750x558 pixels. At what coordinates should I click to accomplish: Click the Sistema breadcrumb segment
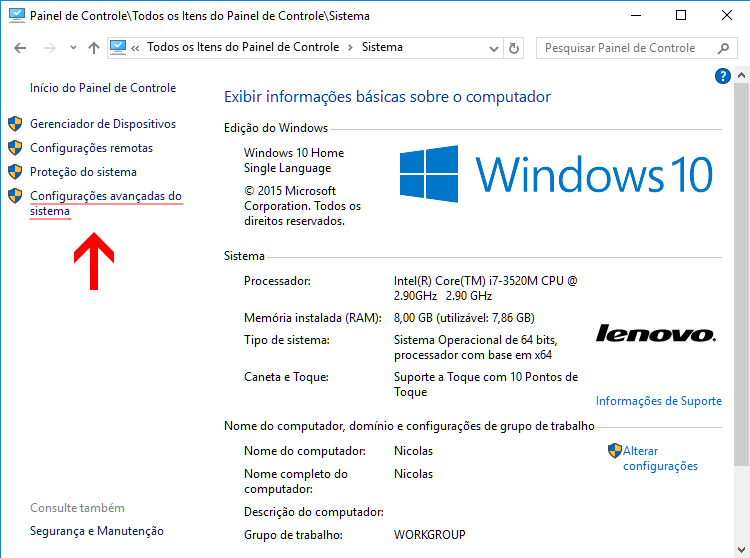click(x=382, y=47)
